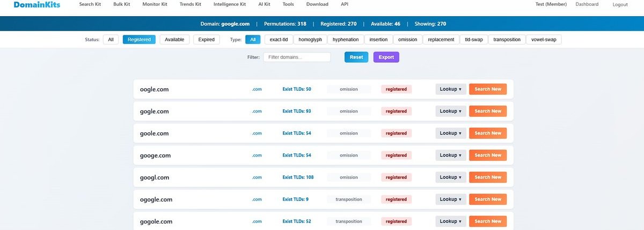Click Search New for googl.com
The image size is (644, 230).
[488, 177]
